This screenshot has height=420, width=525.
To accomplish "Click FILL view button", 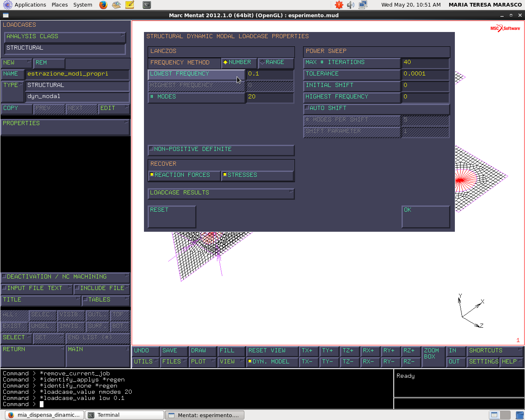I will pos(232,351).
